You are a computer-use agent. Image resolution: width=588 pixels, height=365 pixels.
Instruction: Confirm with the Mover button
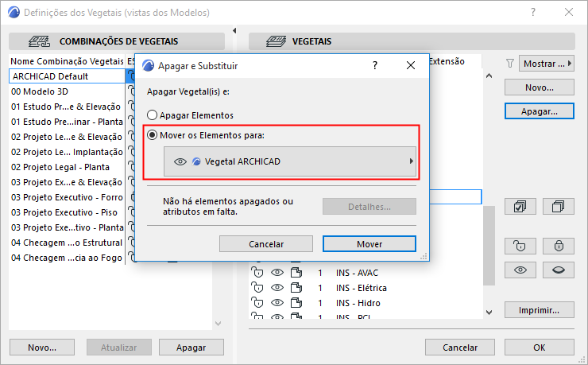tap(369, 243)
